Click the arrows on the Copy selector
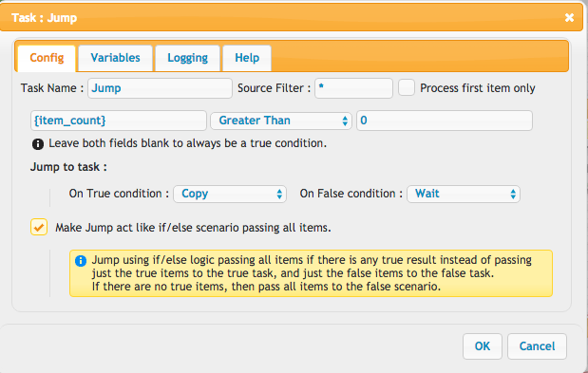 [279, 194]
